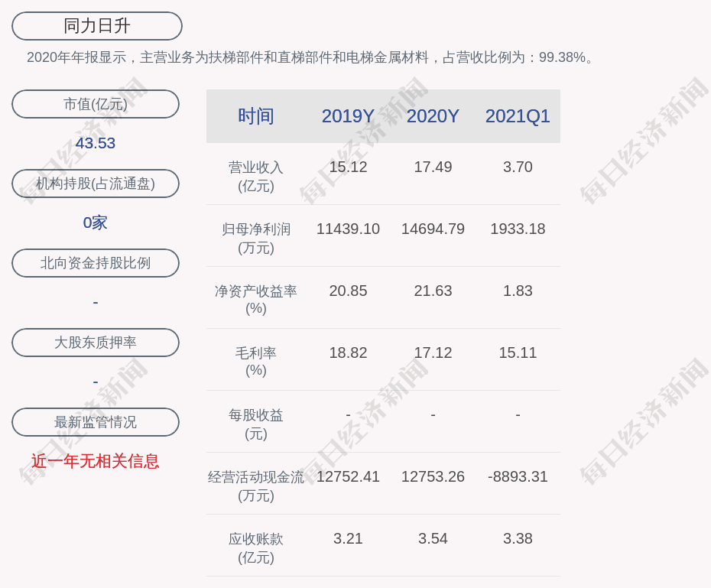The width and height of the screenshot is (711, 588).
Task: Click the -8893.31 cash flow value
Action: click(518, 476)
